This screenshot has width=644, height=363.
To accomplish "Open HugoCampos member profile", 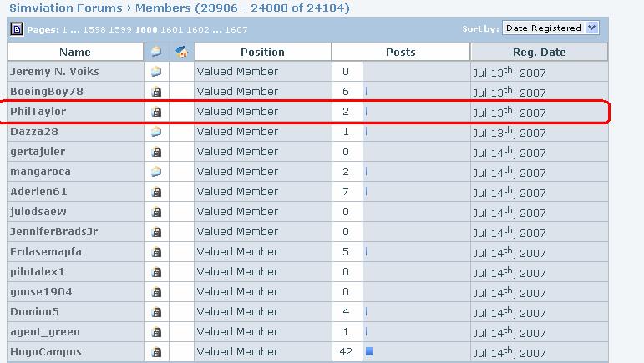I will coord(46,352).
